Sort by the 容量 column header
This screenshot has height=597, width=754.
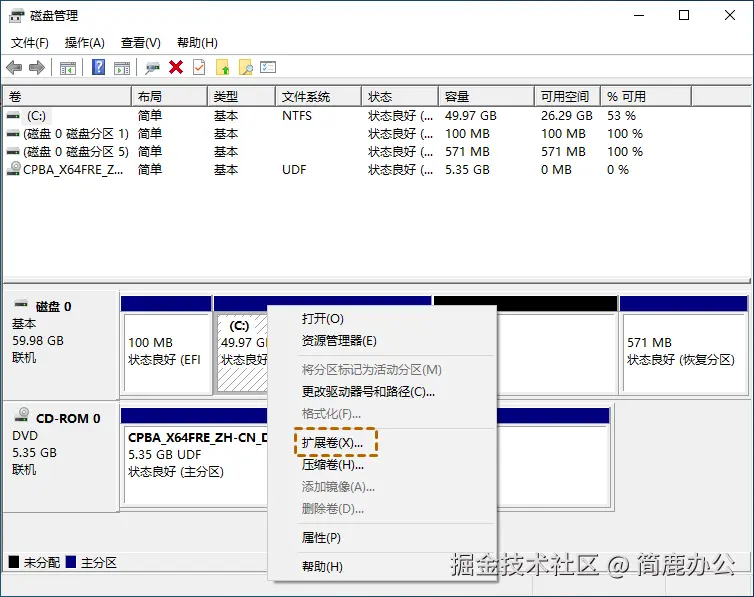[487, 97]
